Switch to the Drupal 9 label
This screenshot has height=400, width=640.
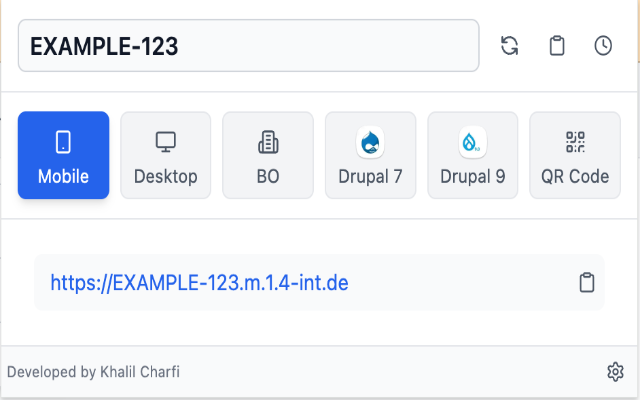[x=473, y=177]
